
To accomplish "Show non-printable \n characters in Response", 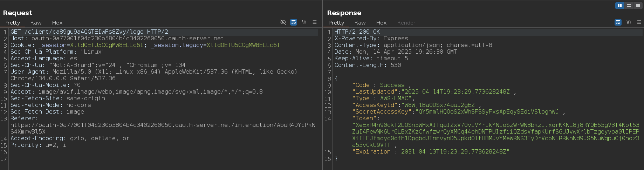I will pyautogui.click(x=629, y=22).
